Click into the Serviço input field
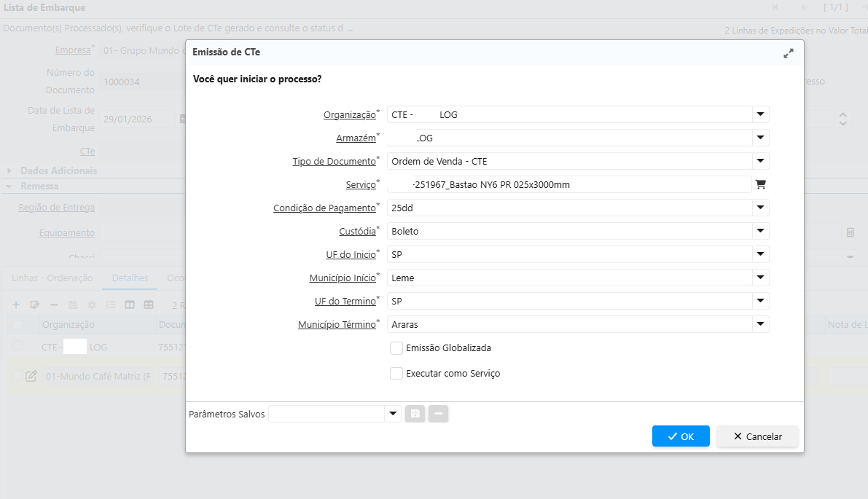This screenshot has height=499, width=868. tap(568, 184)
